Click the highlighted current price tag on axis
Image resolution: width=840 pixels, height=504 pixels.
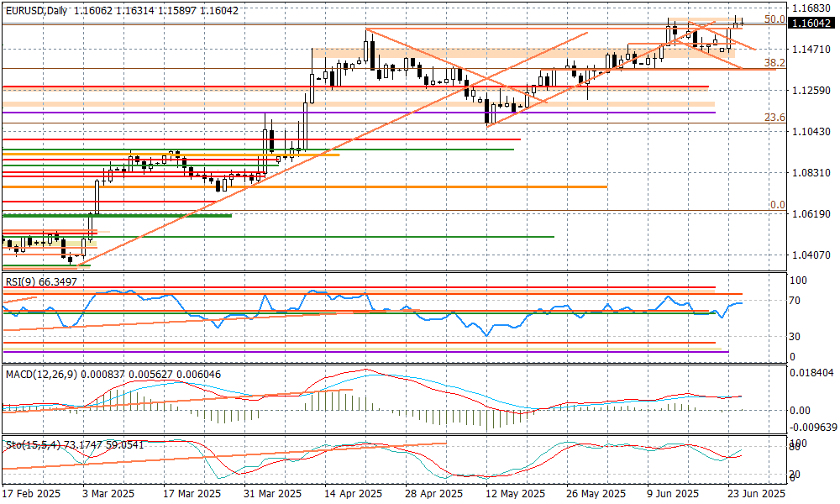point(812,24)
